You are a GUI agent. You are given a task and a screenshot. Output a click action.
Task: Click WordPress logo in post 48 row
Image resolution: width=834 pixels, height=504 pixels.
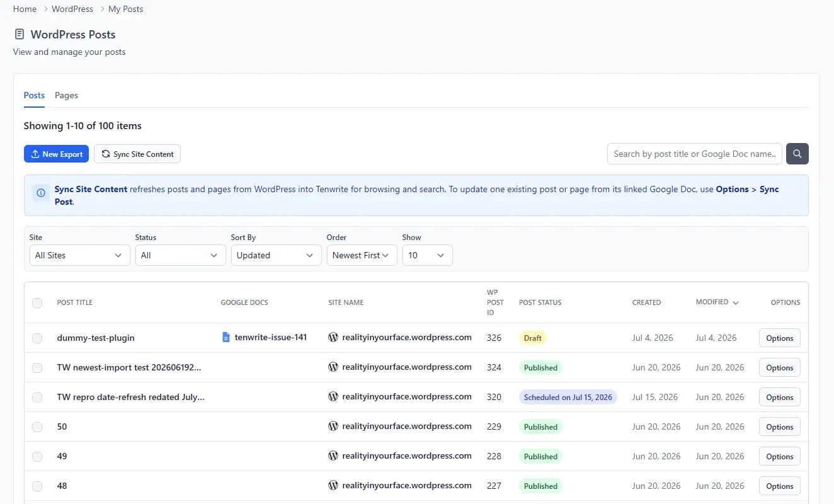click(333, 485)
